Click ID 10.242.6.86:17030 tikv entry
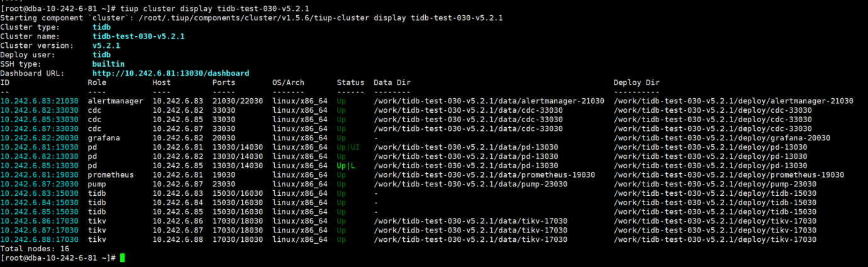This screenshot has height=267, width=868. 39,221
